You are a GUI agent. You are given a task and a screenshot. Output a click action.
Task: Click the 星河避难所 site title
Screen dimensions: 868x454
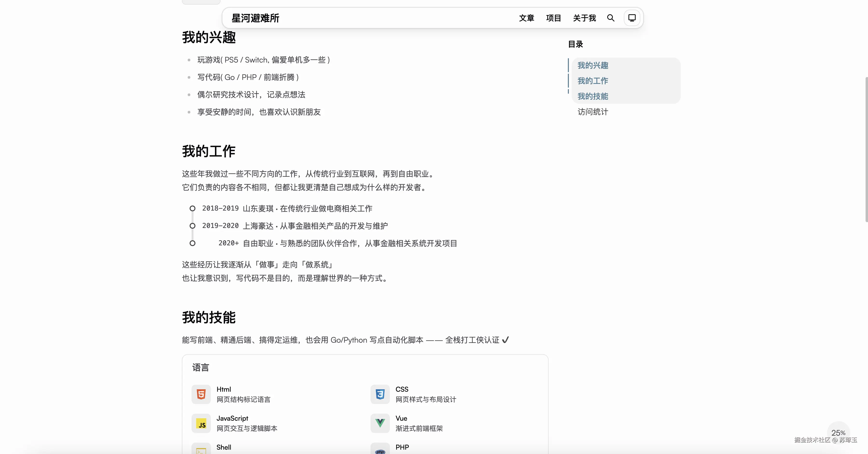pyautogui.click(x=255, y=18)
